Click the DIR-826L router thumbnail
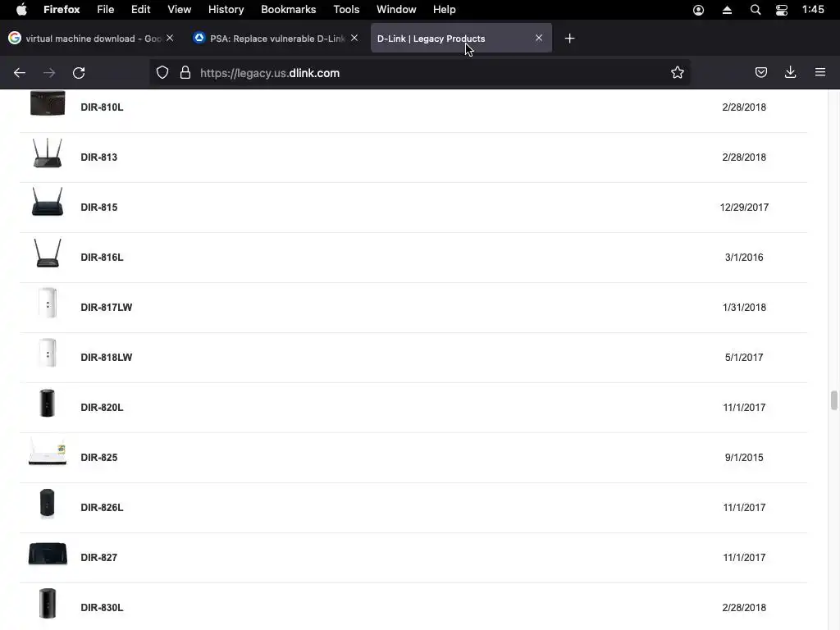 (48, 504)
